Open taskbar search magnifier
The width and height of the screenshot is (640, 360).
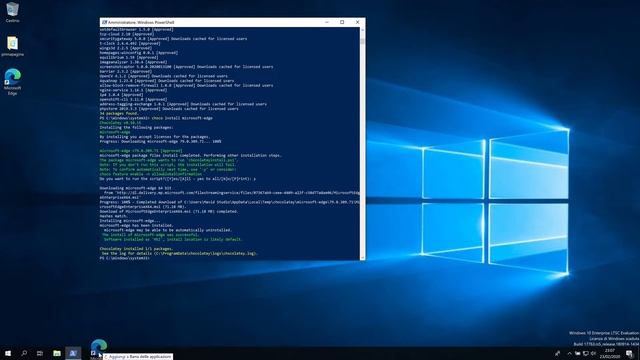[24, 353]
